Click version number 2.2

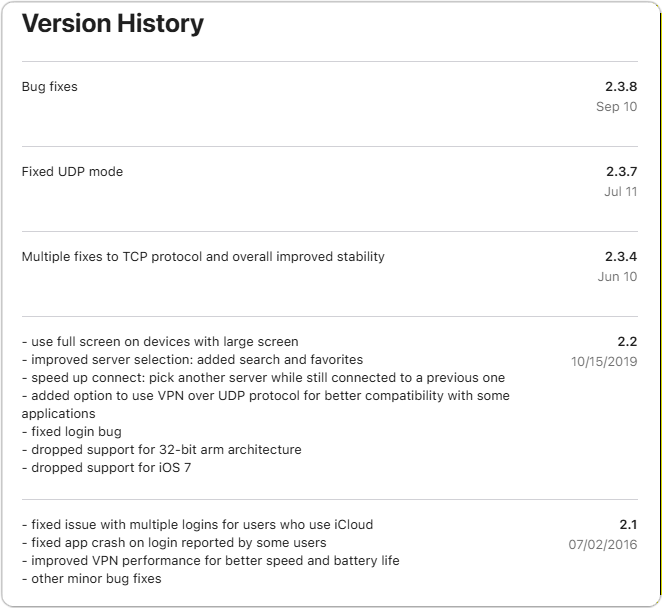point(627,342)
